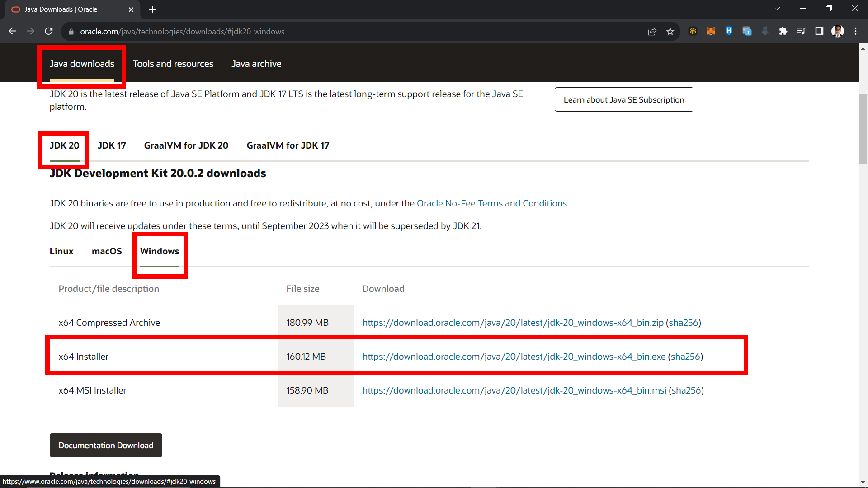Screen dimensions: 868x488
Task: Toggle the browser side panel icon
Action: [x=820, y=31]
